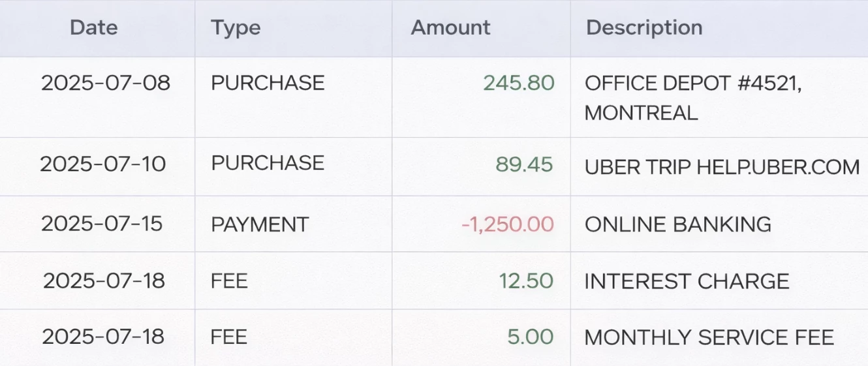
Task: Select the 2025-07-10 date cell
Action: (103, 164)
